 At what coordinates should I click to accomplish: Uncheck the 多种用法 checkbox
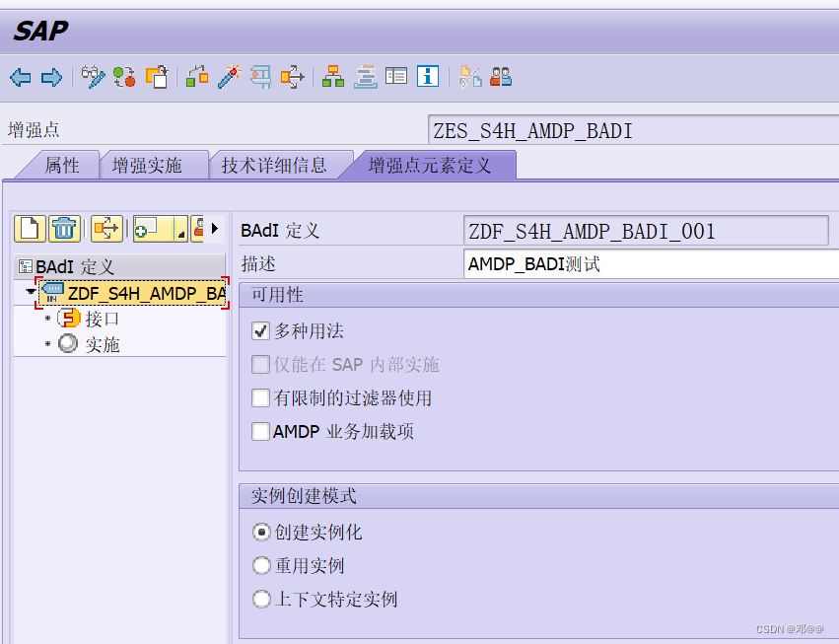point(260,331)
